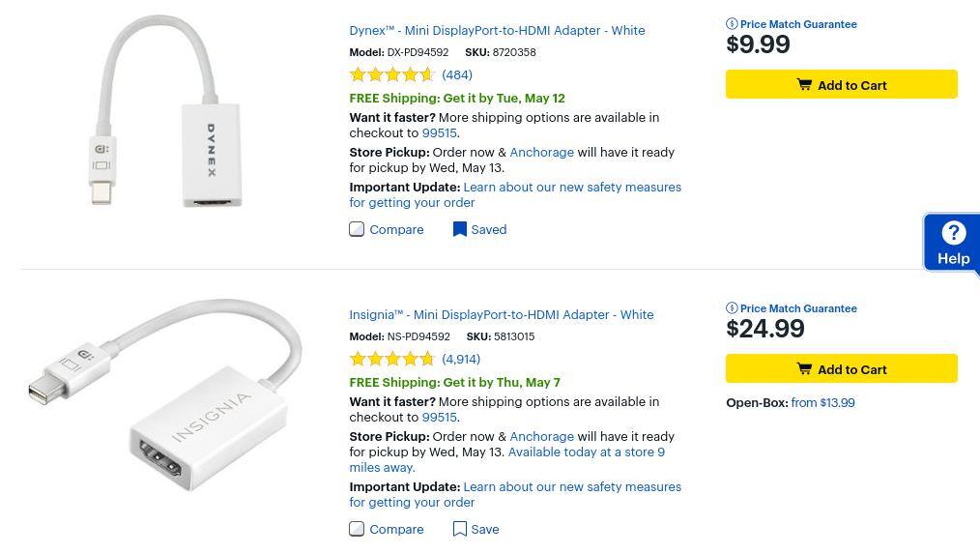This screenshot has height=554, width=980.
Task: Click Price Match Guarantee info icon for Insignia
Action: coord(732,308)
